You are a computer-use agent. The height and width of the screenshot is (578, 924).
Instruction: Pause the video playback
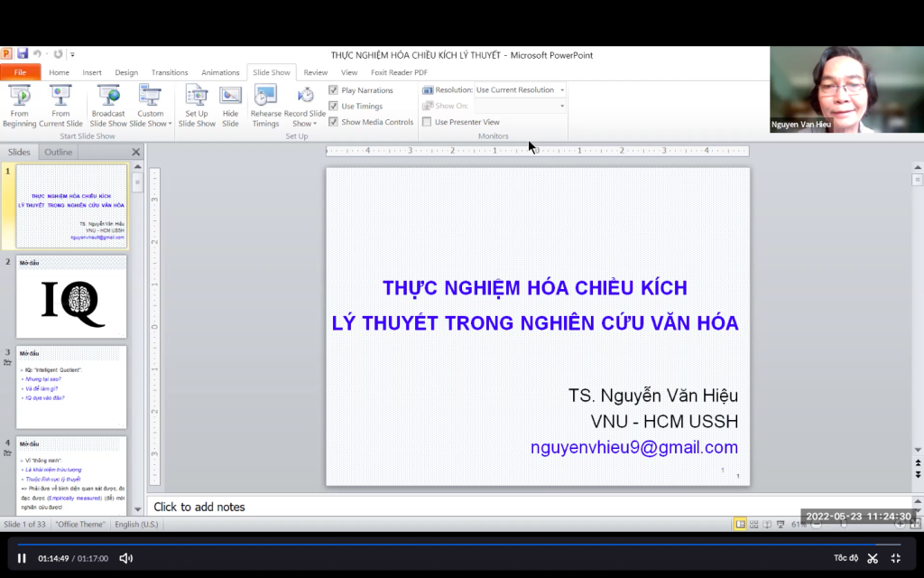click(22, 558)
